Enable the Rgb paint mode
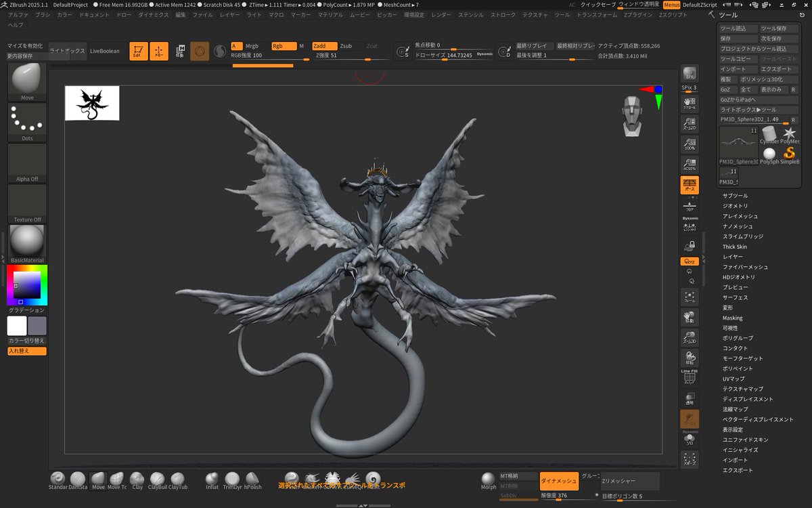Screen dimensions: 812x508 click(284, 46)
